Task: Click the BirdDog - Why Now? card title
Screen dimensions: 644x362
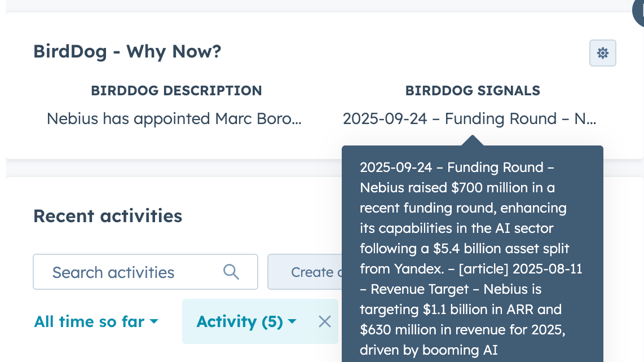Action: (x=127, y=51)
